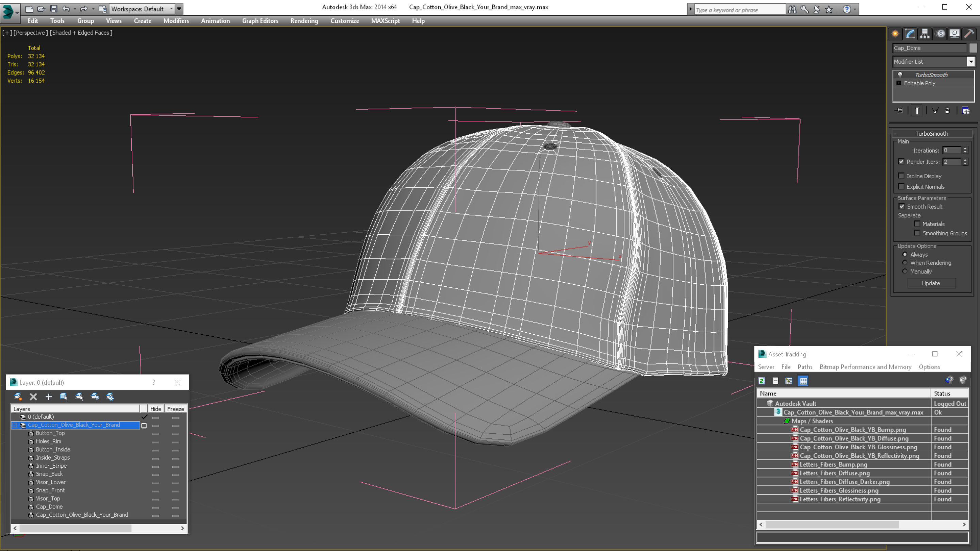Click the Favorites star icon in title bar
Screen dimensions: 980x551
click(x=829, y=10)
